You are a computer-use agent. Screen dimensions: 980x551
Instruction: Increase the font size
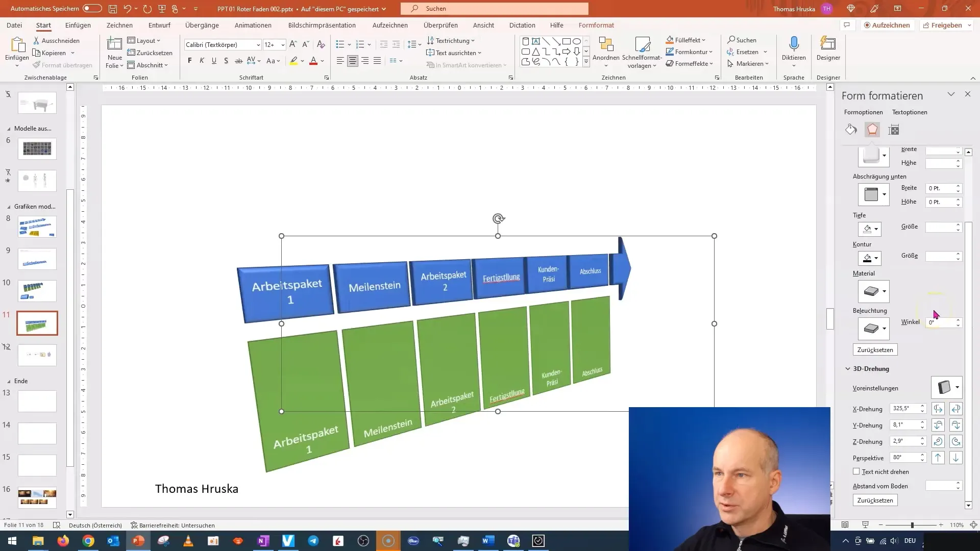click(293, 44)
